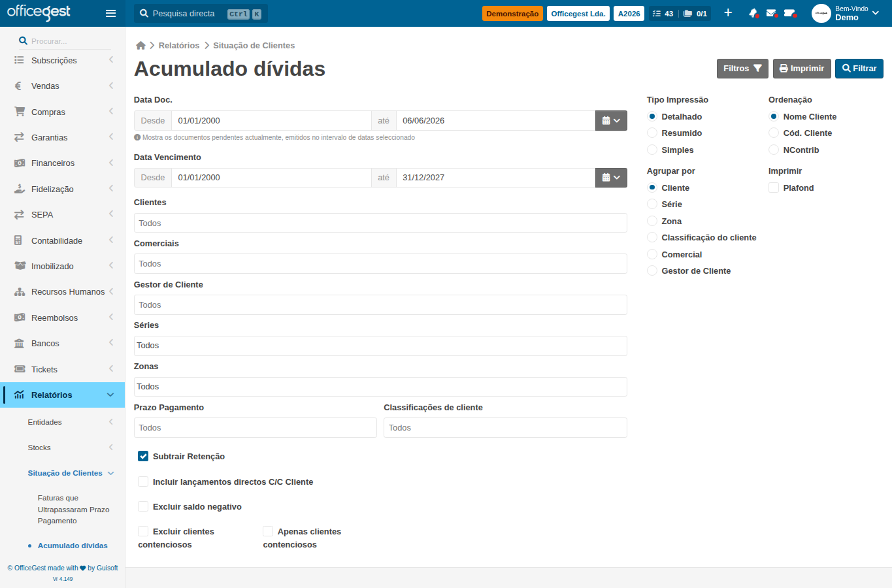
Task: Toggle the hamburger sidebar menu icon
Action: [110, 13]
